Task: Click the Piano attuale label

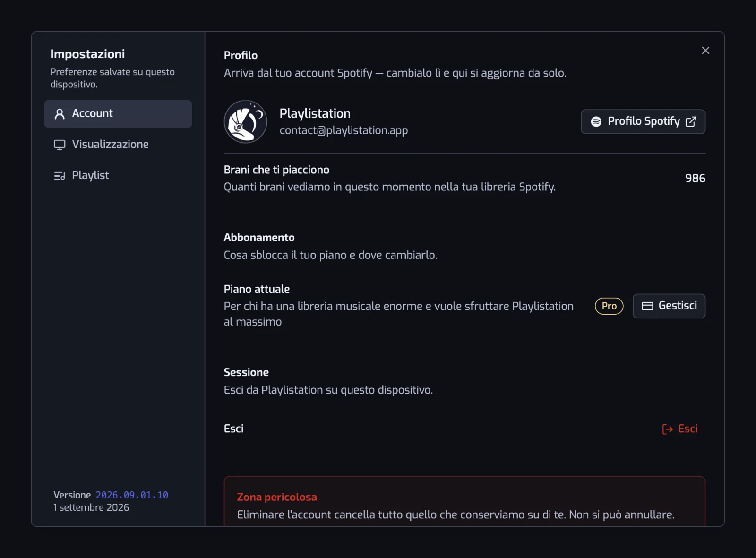Action: (257, 289)
